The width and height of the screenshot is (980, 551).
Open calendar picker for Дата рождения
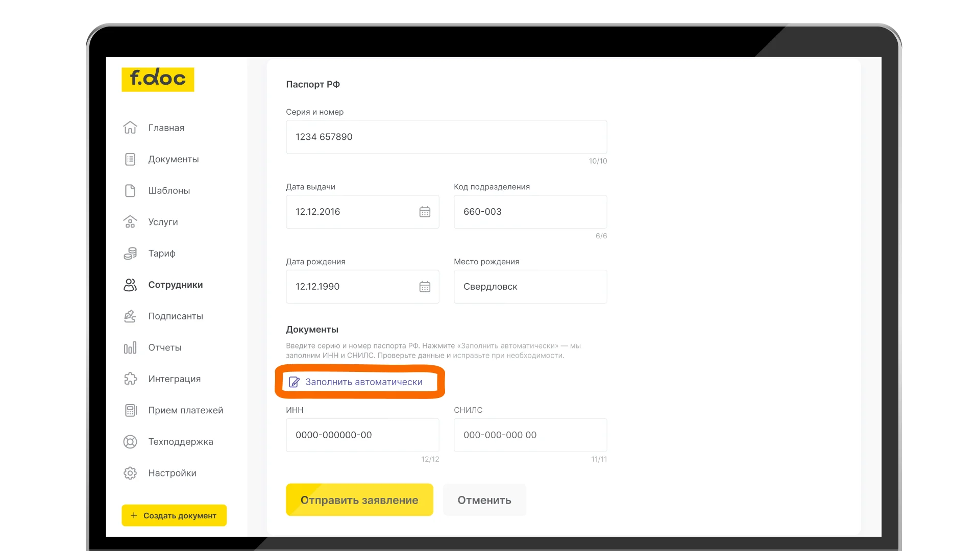[x=425, y=287]
